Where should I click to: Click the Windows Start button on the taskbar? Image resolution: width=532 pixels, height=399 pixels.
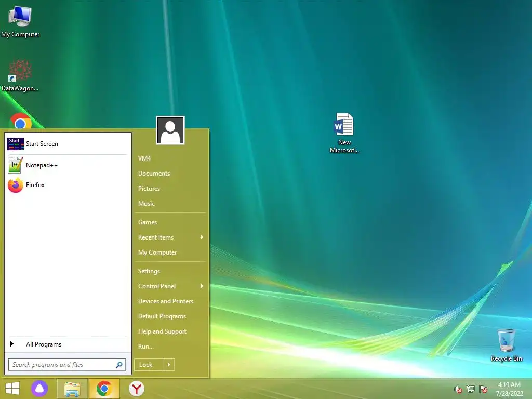tap(12, 389)
